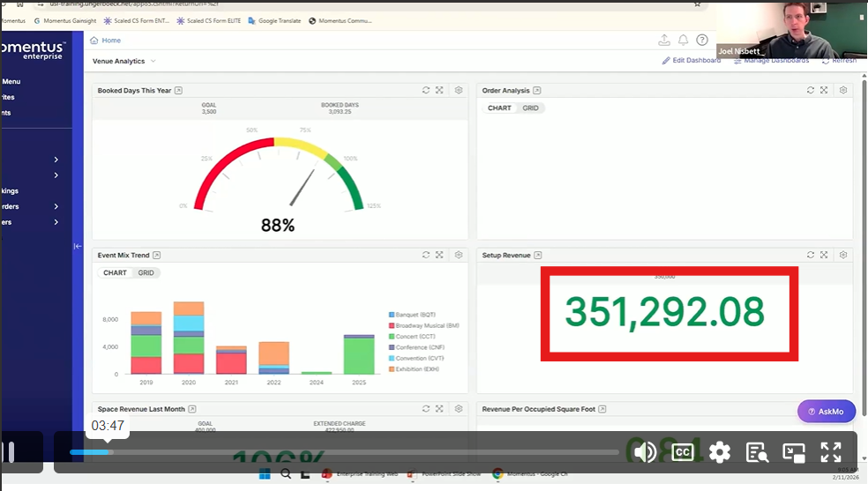
Task: Open the notifications bell
Action: pos(683,40)
